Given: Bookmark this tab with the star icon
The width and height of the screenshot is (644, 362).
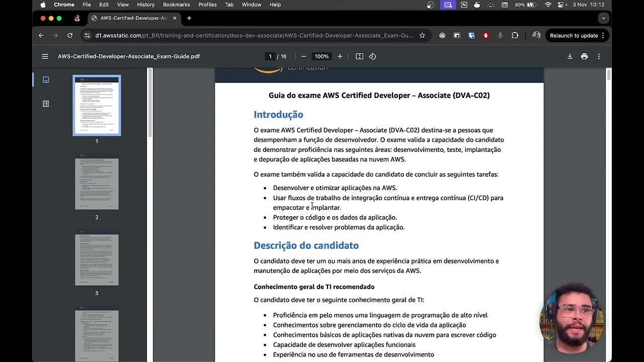Looking at the screenshot, I should coord(422,35).
